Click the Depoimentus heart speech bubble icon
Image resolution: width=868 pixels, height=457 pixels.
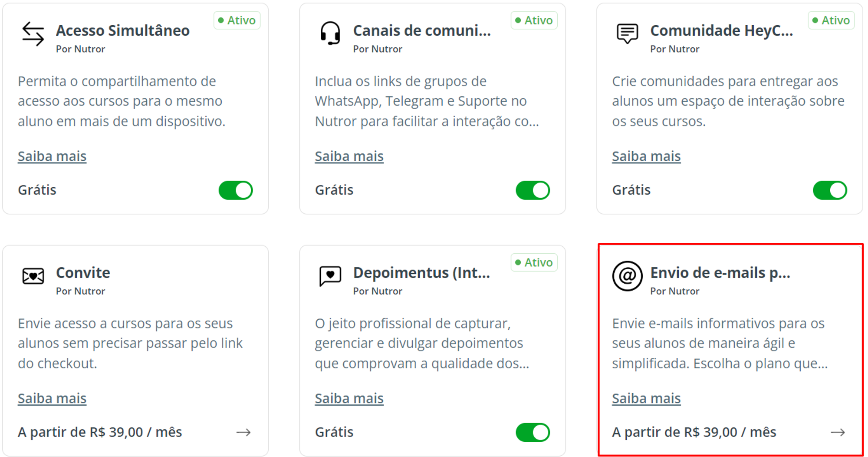click(330, 276)
